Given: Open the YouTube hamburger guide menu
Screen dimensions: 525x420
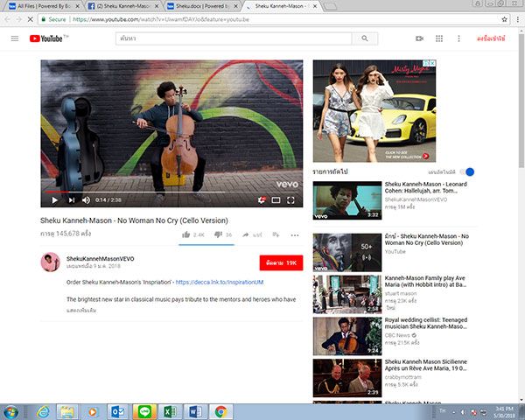Looking at the screenshot, I should [x=15, y=38].
